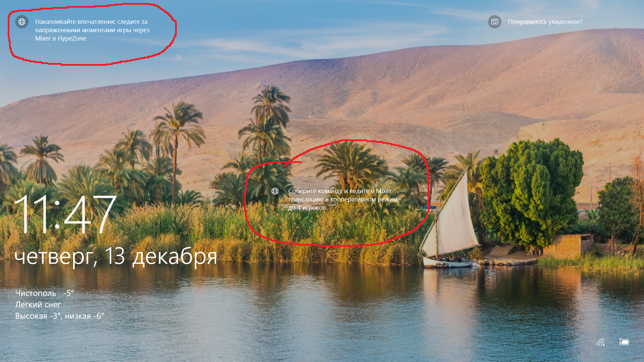Click the 'до 4 игроков.' text line
Image resolution: width=644 pixels, height=362 pixels.
coord(308,208)
